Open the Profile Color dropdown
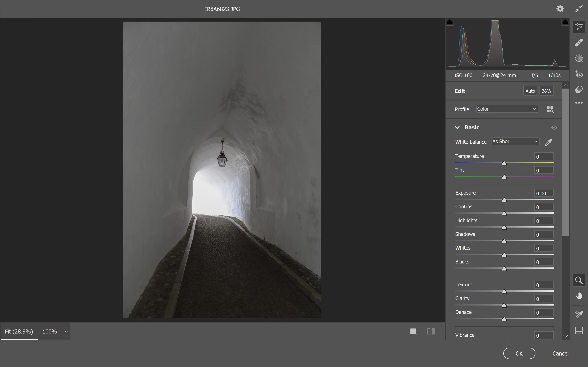The image size is (588, 367). [507, 109]
